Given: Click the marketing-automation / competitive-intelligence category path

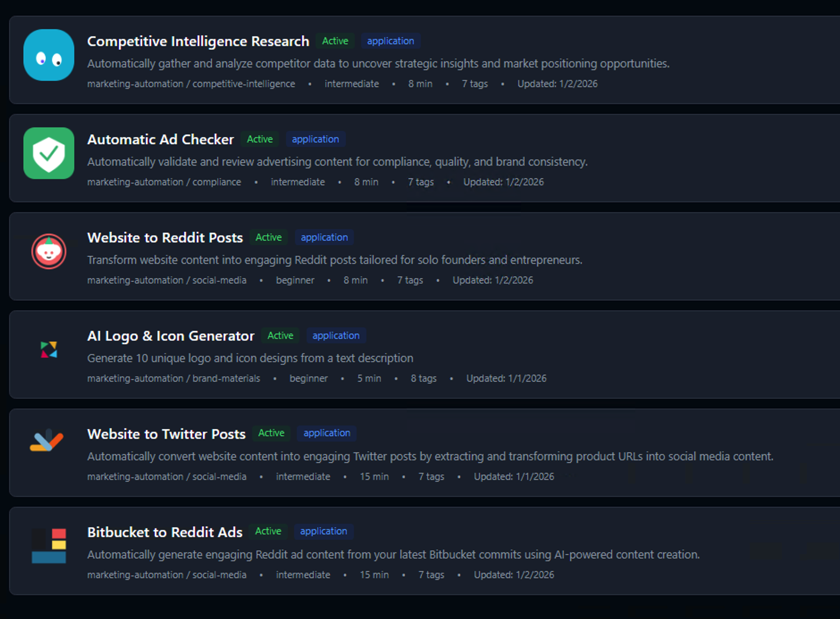Looking at the screenshot, I should coord(191,84).
